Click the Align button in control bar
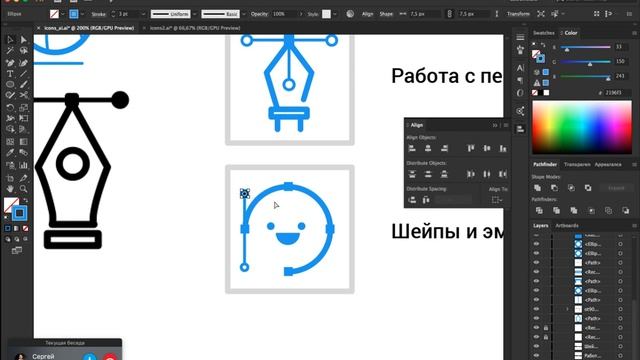Image resolution: width=640 pixels, height=360 pixels. (x=367, y=14)
